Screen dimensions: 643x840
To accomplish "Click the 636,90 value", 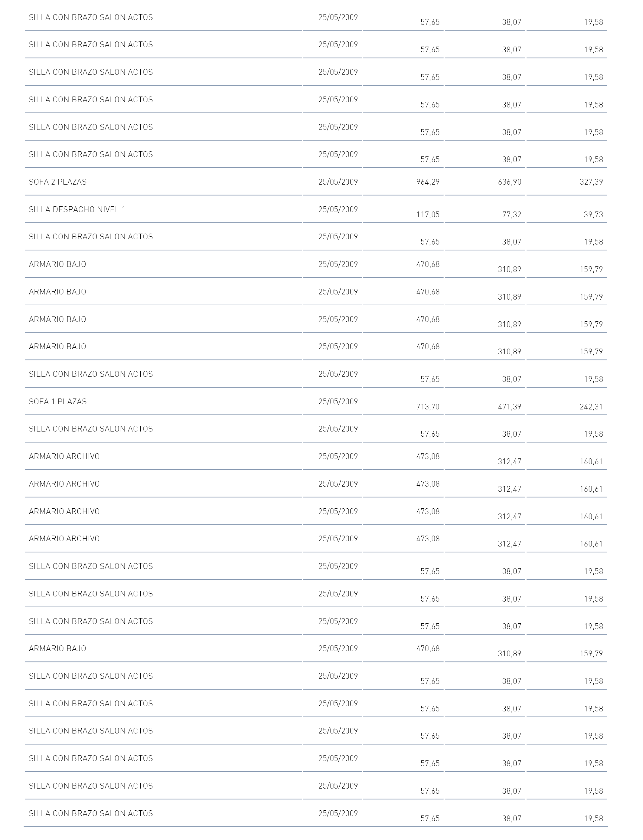I will (509, 182).
